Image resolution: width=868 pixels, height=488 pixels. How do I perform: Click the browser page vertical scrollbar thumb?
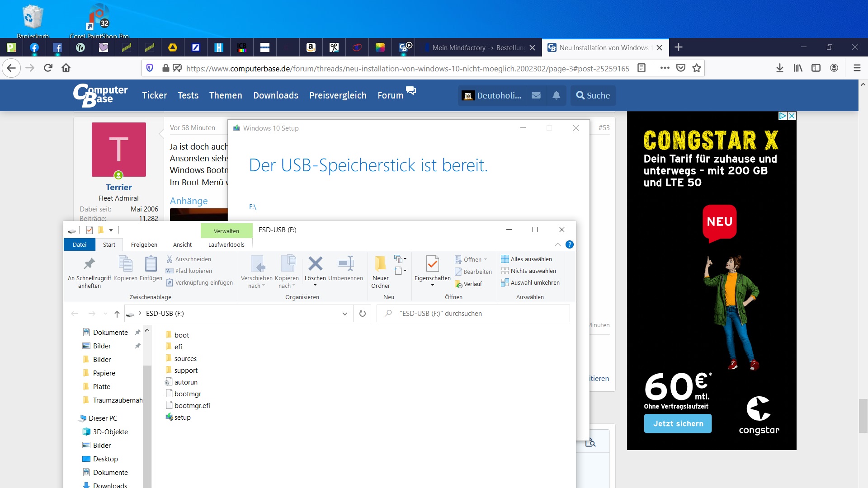coord(863,416)
